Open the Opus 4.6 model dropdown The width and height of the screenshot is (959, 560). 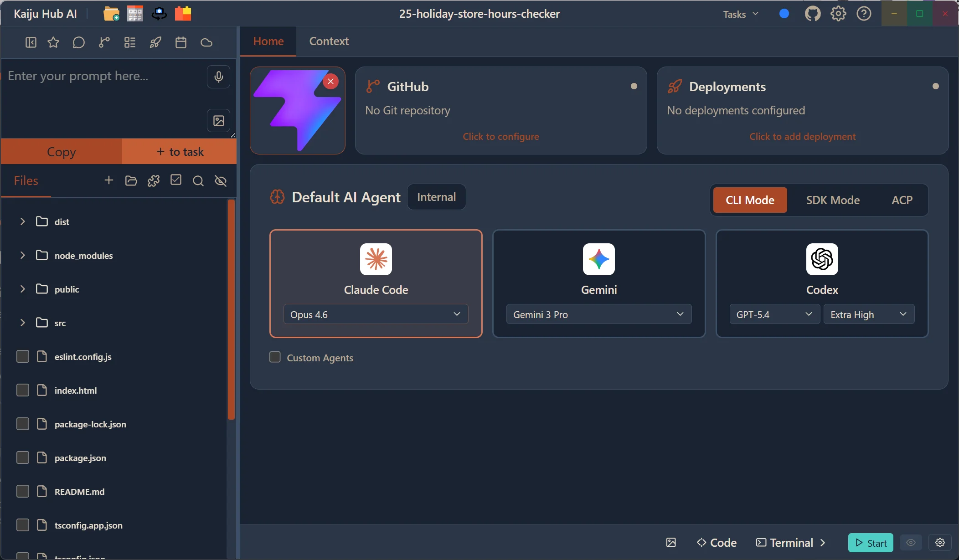click(376, 314)
